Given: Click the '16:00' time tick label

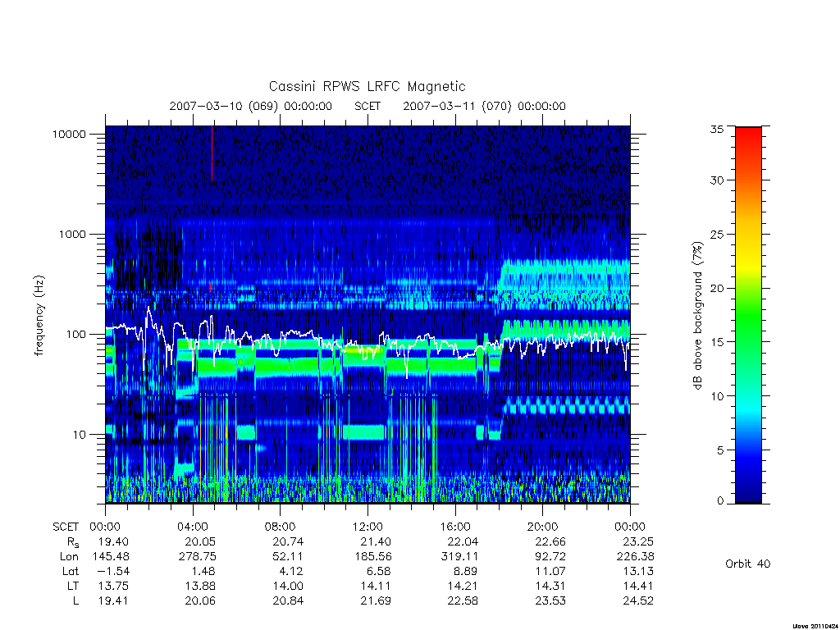Looking at the screenshot, I should pos(455,527).
